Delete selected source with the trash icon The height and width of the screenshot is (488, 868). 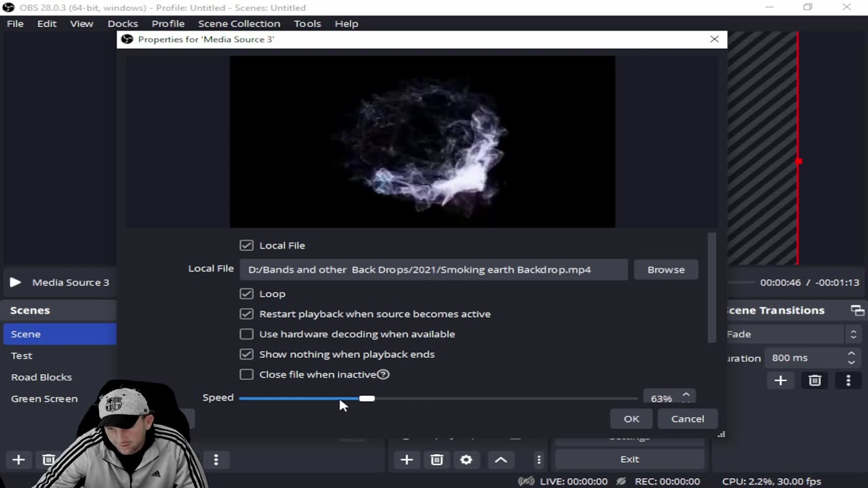click(x=437, y=460)
